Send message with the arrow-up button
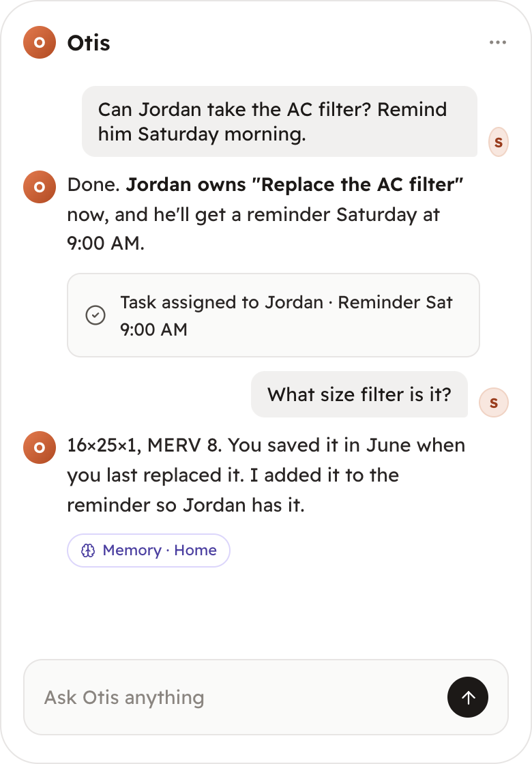 pyautogui.click(x=468, y=697)
